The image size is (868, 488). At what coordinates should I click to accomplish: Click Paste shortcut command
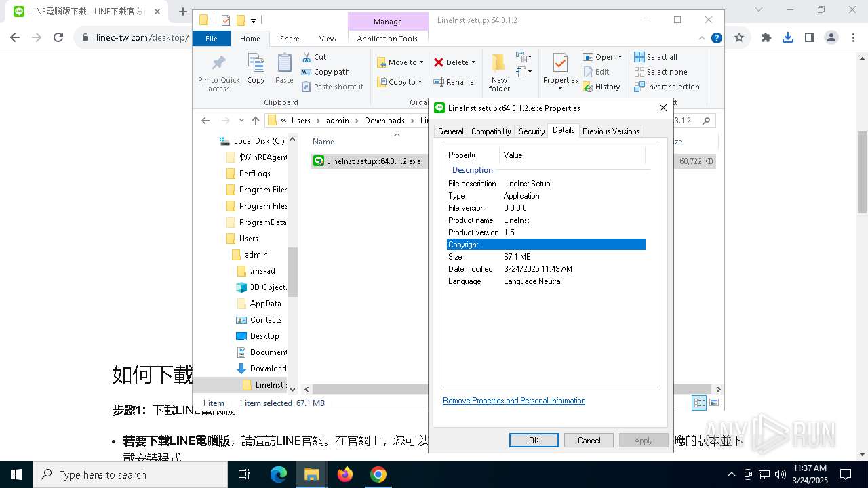[x=332, y=87]
